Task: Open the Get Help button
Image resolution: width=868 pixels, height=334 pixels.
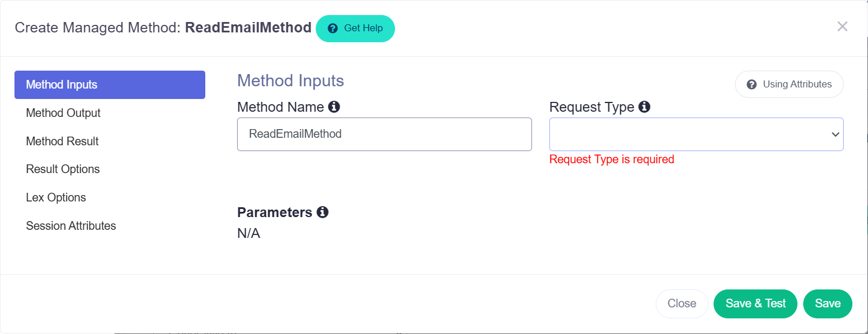Action: [x=355, y=28]
